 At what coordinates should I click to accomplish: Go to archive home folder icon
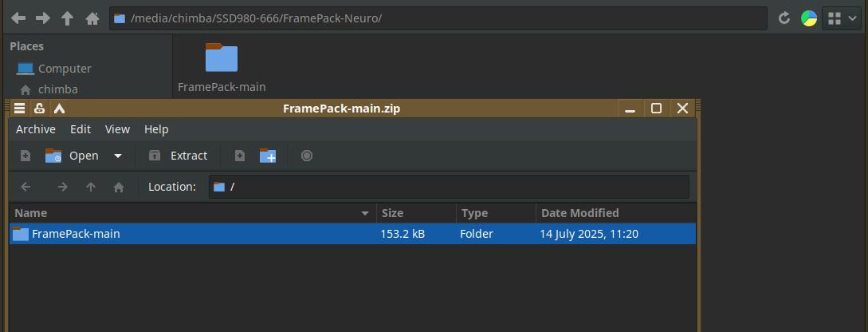tap(119, 187)
